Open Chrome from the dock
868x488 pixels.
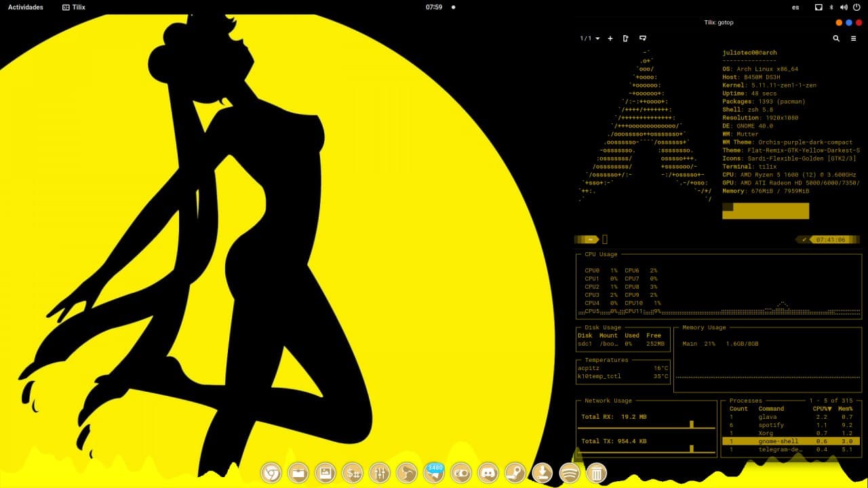(x=272, y=472)
